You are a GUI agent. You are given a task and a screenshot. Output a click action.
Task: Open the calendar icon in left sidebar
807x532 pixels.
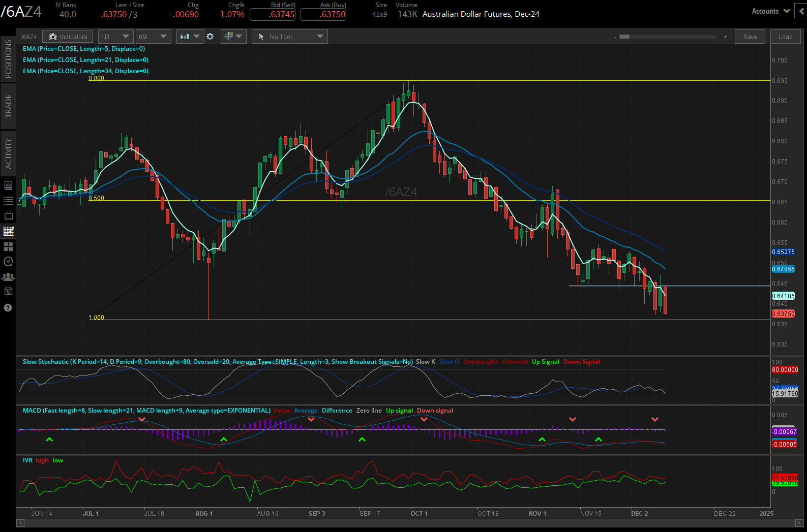pyautogui.click(x=8, y=292)
